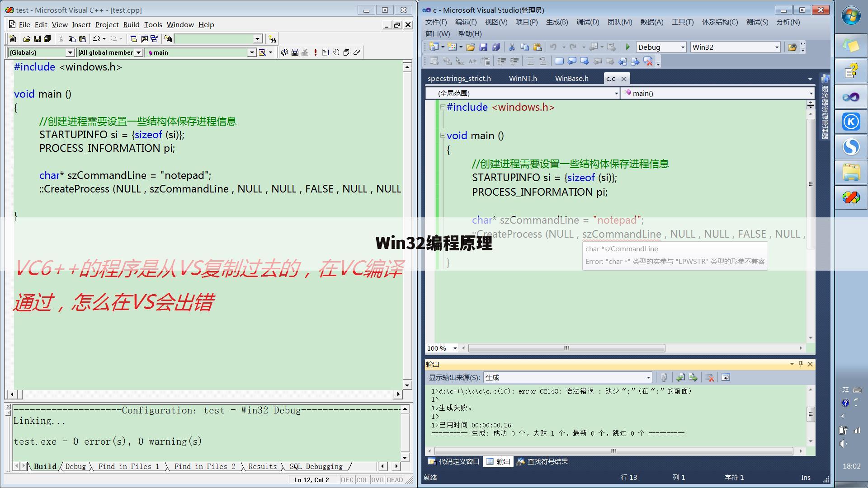
Task: Click New Text File icon in VC++ toolbar
Action: (x=13, y=39)
